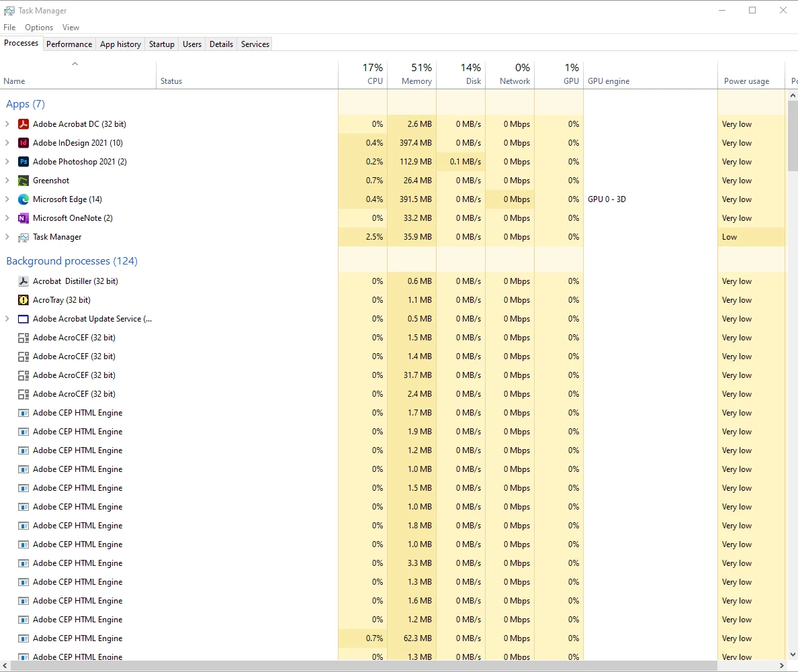Image resolution: width=798 pixels, height=672 pixels.
Task: Sort by the Status column header
Action: coord(247,75)
